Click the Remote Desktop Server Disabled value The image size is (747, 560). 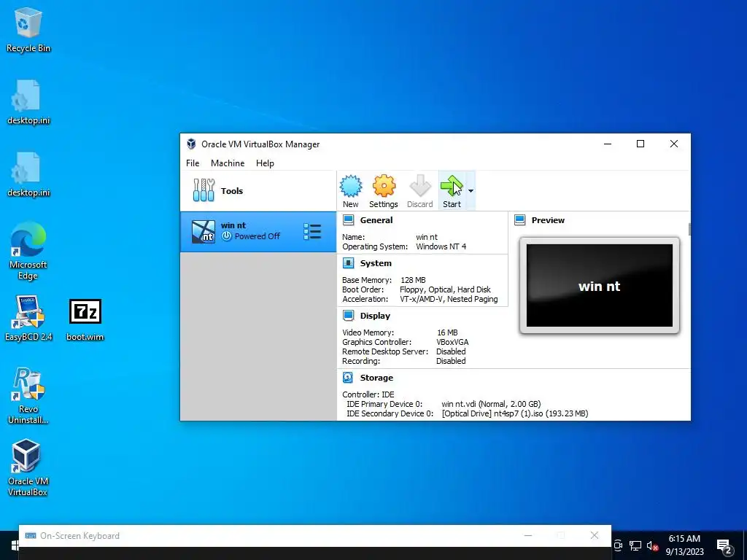pyautogui.click(x=451, y=351)
